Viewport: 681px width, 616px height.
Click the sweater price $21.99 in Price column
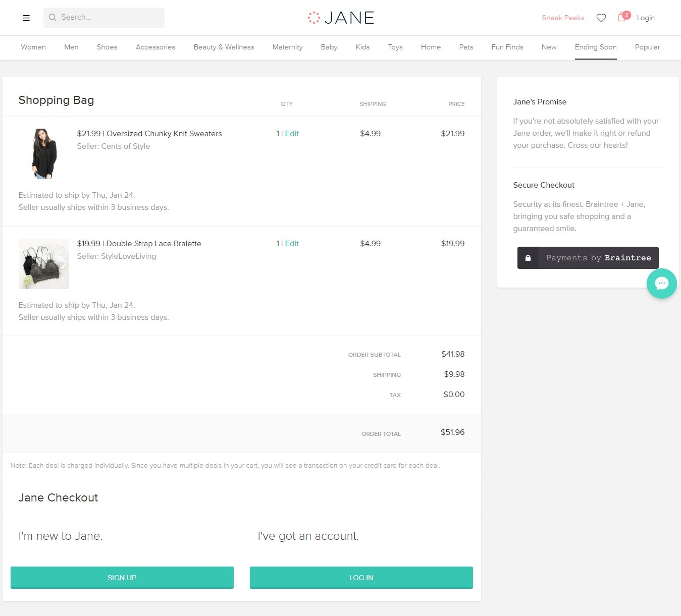(x=453, y=134)
